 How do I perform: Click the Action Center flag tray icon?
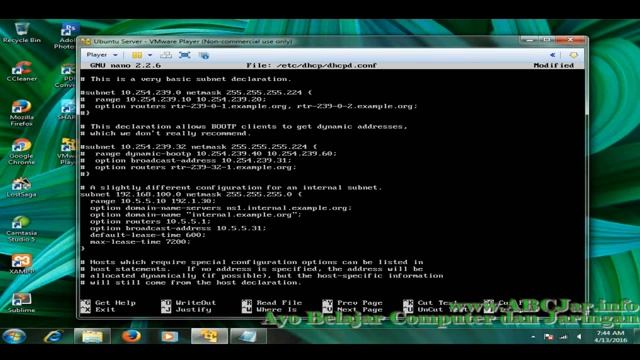[549, 337]
